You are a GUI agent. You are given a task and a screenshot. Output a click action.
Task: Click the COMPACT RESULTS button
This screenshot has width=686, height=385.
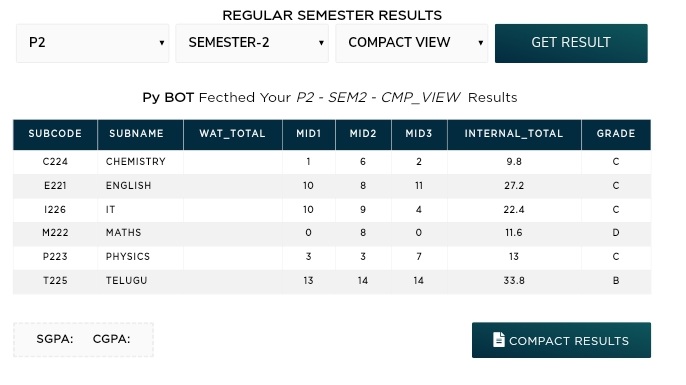[x=561, y=340]
